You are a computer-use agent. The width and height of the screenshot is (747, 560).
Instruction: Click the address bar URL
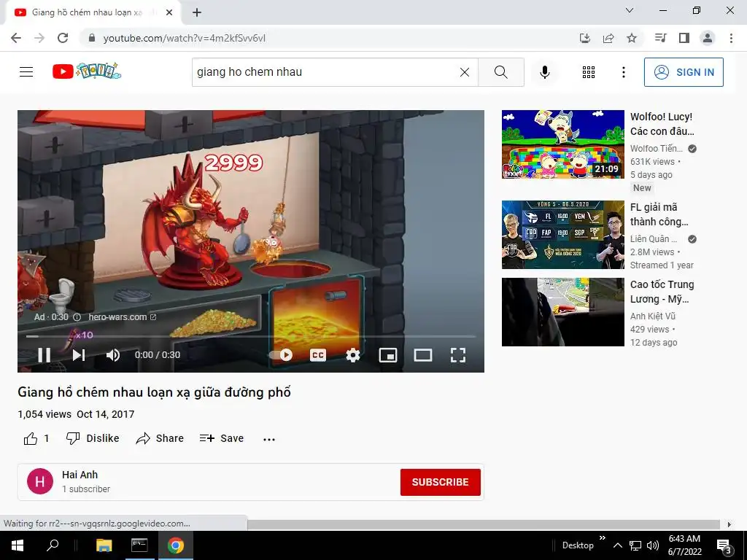[184, 38]
